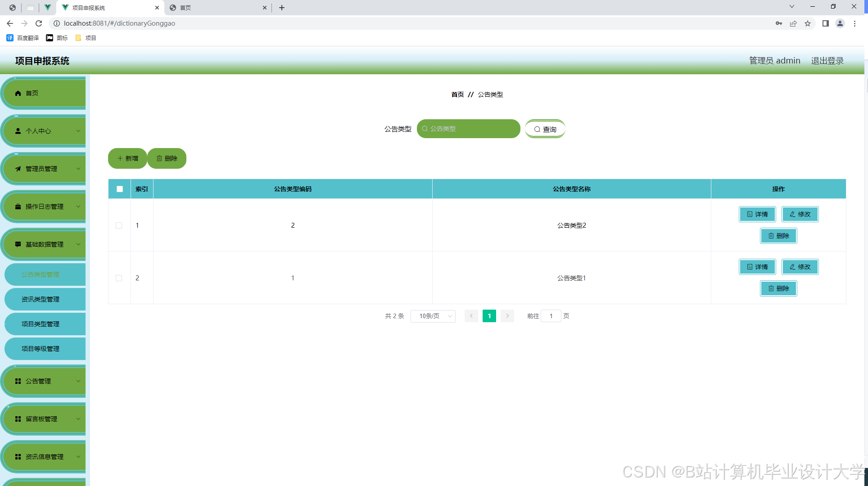The height and width of the screenshot is (486, 868).
Task: Expand the 操作日志管理 sidebar menu
Action: click(44, 207)
